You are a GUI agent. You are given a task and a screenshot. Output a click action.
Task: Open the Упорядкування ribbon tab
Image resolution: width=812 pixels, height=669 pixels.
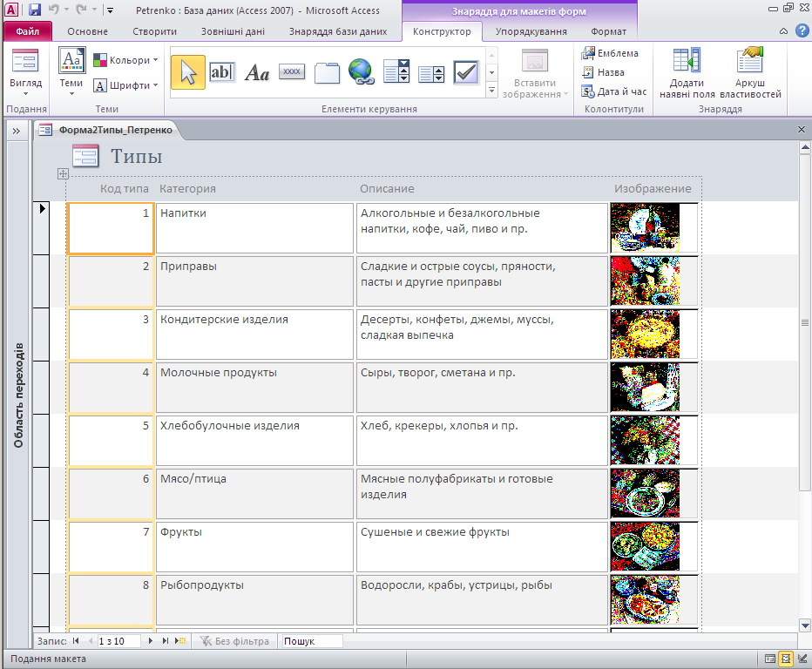(531, 31)
